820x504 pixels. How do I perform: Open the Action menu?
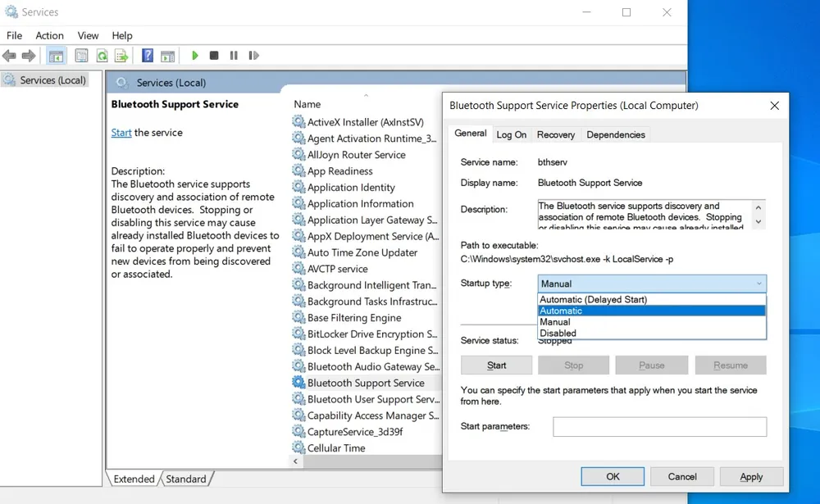49,35
